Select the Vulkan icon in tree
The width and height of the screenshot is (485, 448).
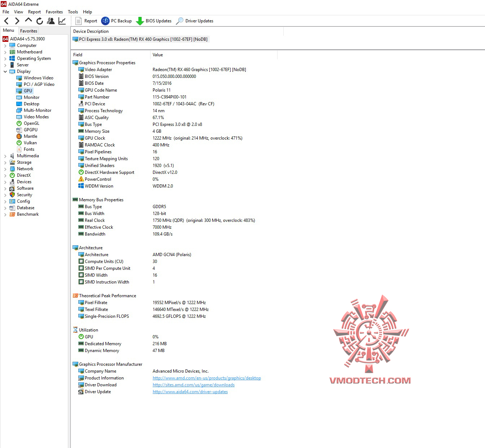19,143
